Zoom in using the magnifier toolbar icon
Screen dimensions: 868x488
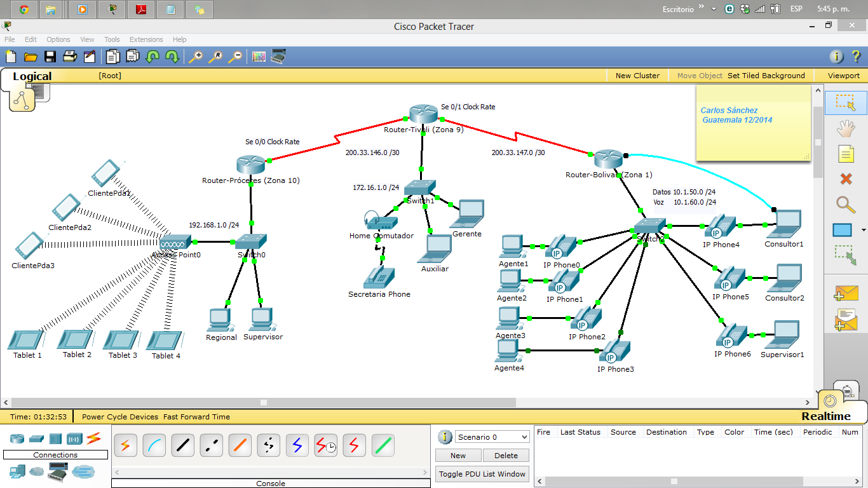[x=196, y=57]
